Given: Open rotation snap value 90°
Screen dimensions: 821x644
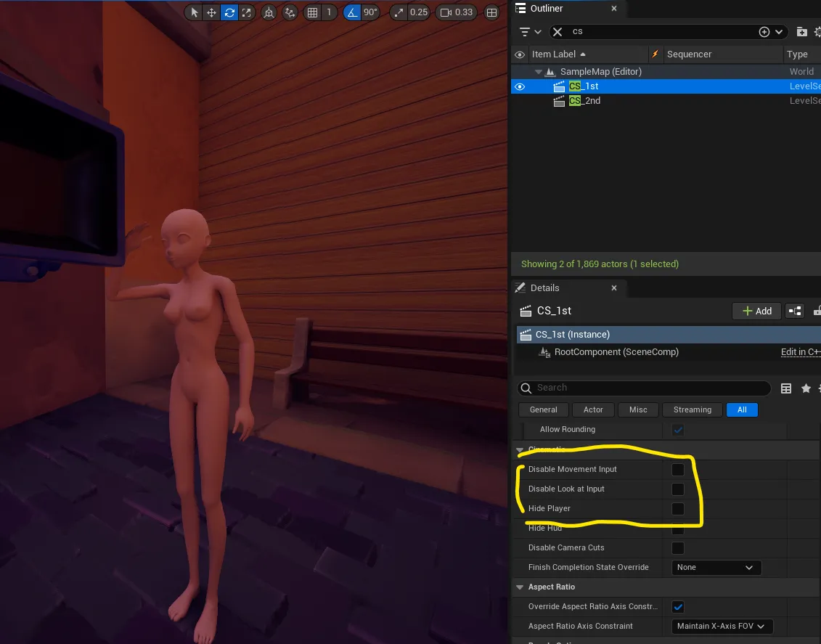Looking at the screenshot, I should [370, 12].
